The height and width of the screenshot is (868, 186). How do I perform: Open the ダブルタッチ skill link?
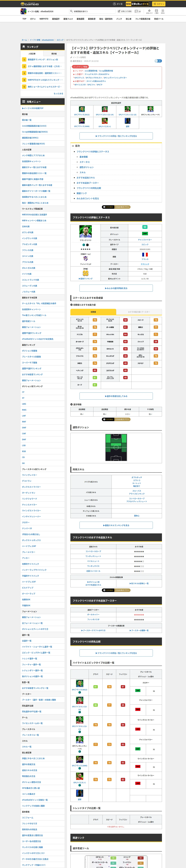[x=137, y=477]
